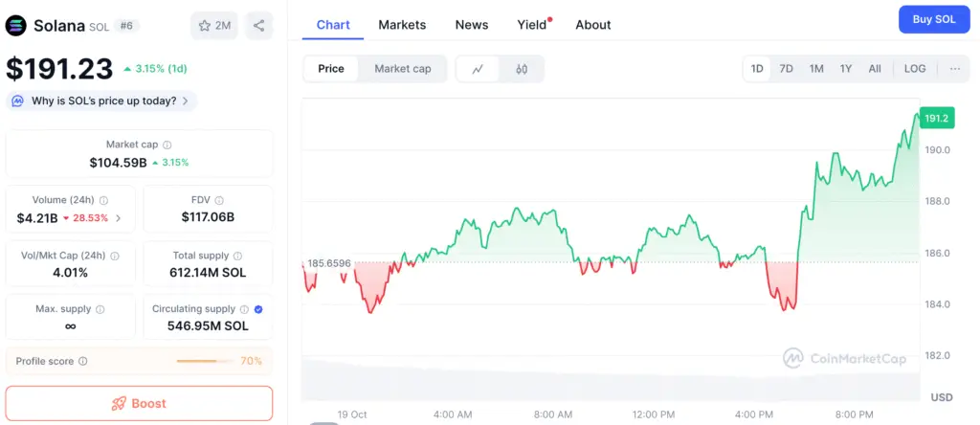Click the share icon next to watchlist

[x=258, y=26]
